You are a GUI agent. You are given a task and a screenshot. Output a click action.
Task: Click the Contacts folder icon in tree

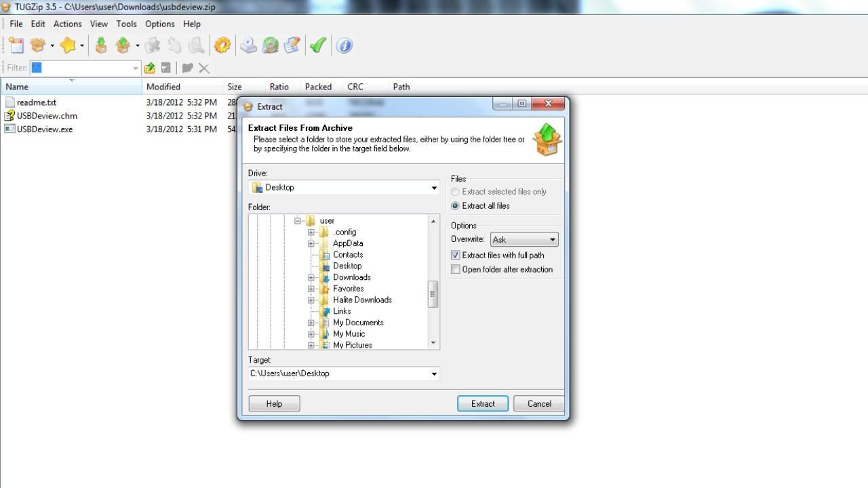click(325, 255)
